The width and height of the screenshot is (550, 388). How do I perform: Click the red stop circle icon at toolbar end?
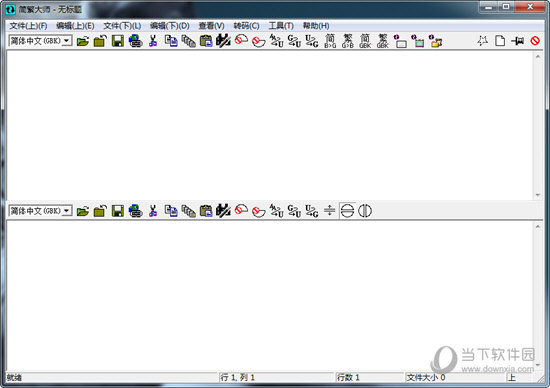pyautogui.click(x=535, y=41)
